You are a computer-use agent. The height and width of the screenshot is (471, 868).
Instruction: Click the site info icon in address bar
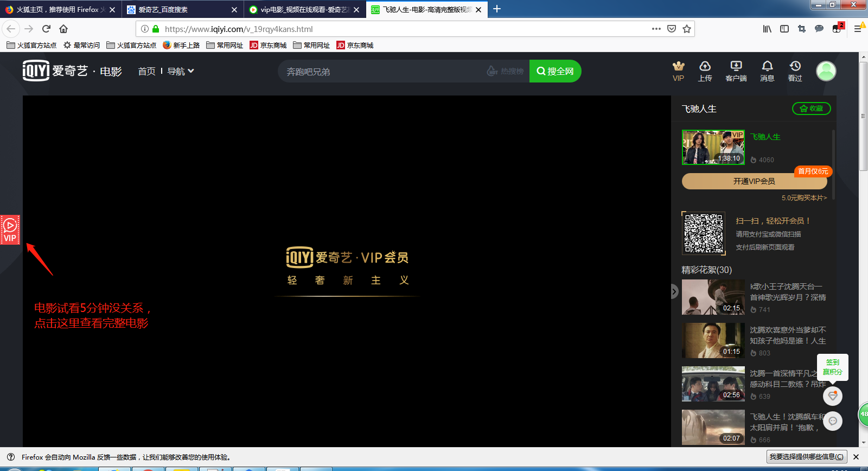(x=145, y=29)
